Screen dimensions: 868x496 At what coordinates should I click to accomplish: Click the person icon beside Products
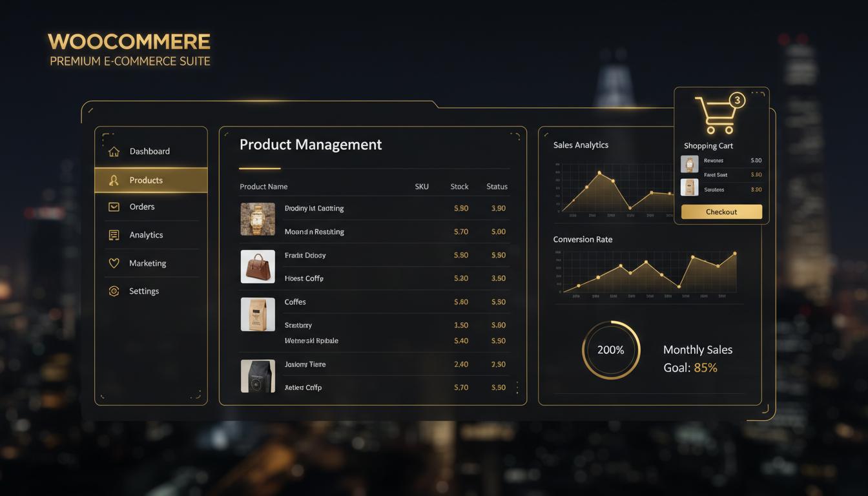point(114,181)
